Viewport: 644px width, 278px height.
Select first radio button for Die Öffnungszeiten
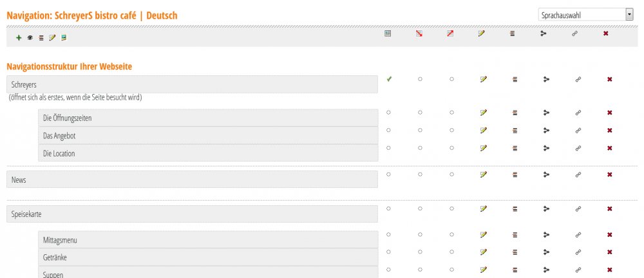click(x=388, y=112)
